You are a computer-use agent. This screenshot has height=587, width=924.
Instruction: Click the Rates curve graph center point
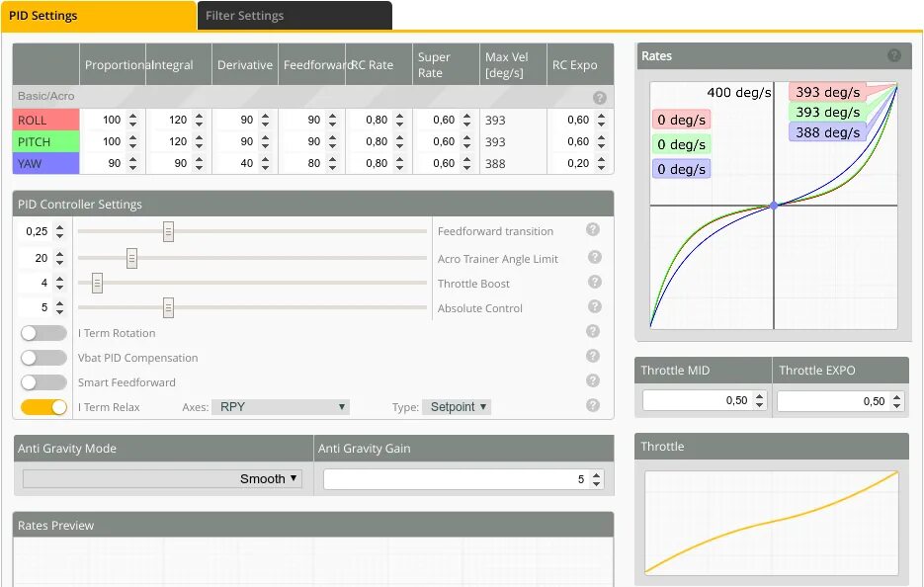[774, 206]
